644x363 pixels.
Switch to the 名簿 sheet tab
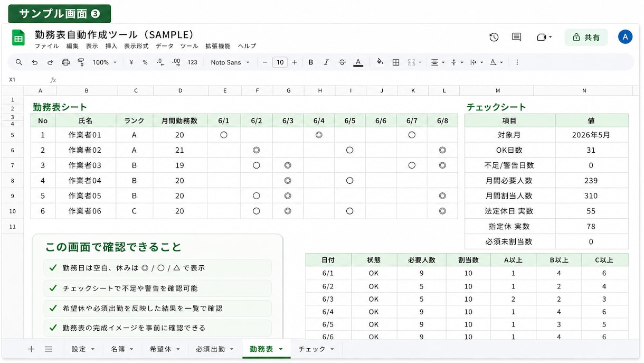(x=122, y=349)
